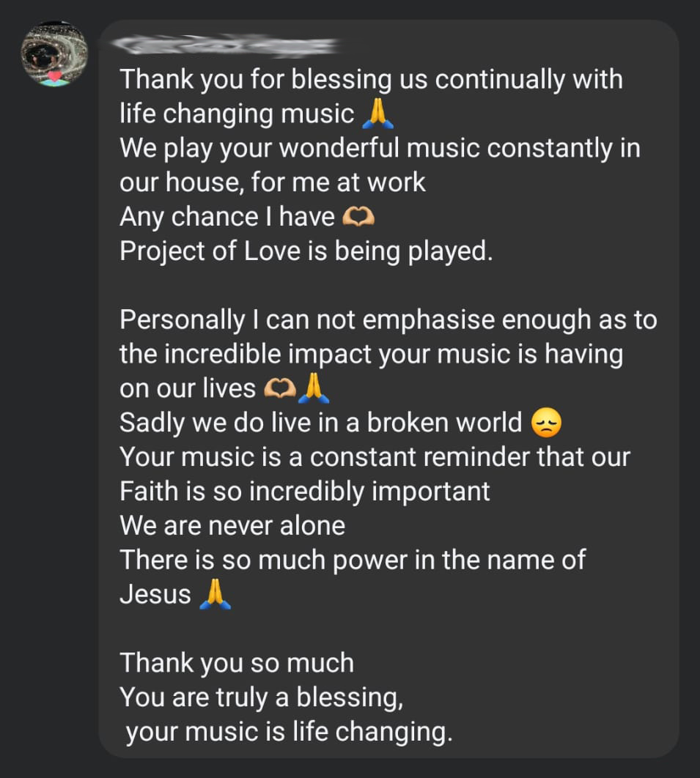Click the line 'Thank you so much'
Image resolution: width=700 pixels, height=778 pixels.
click(x=237, y=663)
